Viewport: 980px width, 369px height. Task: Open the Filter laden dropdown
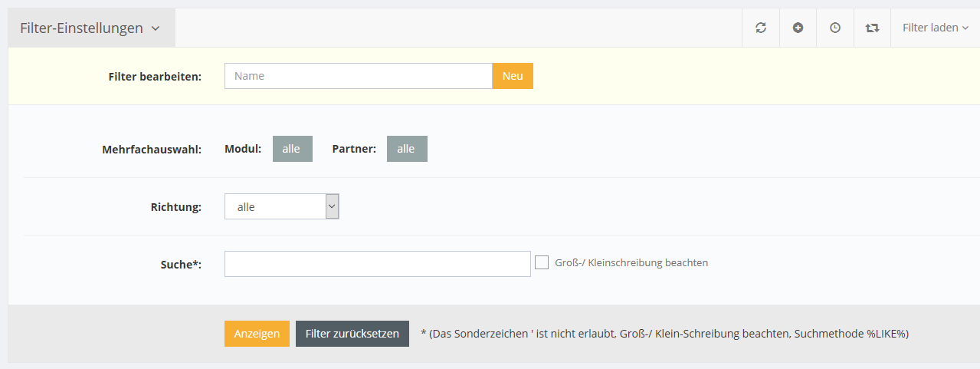[935, 28]
